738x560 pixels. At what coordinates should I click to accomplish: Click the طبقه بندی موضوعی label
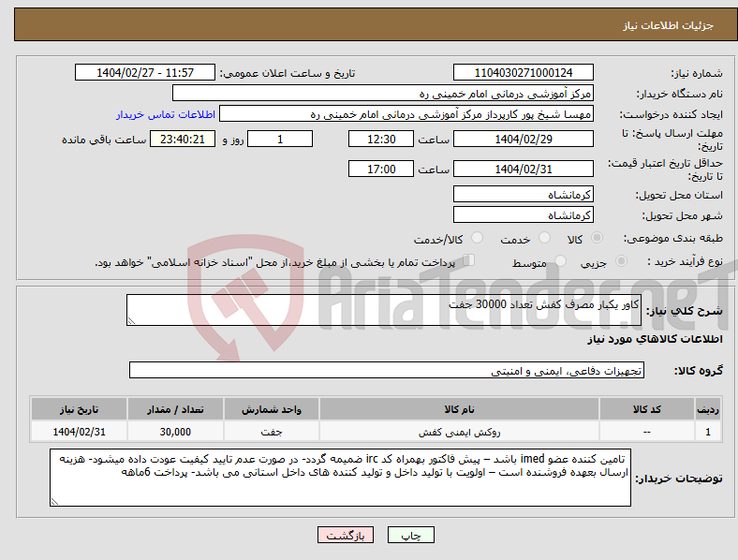673,238
